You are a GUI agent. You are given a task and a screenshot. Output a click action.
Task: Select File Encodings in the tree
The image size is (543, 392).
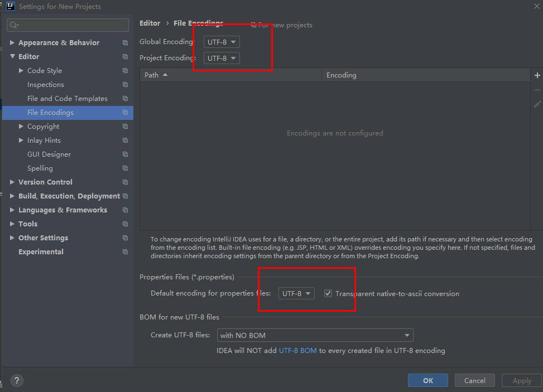(68, 113)
